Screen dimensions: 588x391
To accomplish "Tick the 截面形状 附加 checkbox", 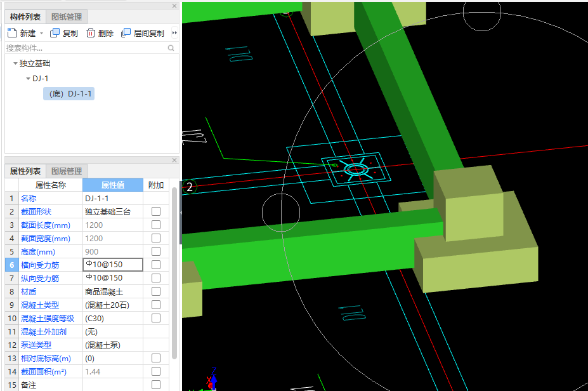I will 156,211.
